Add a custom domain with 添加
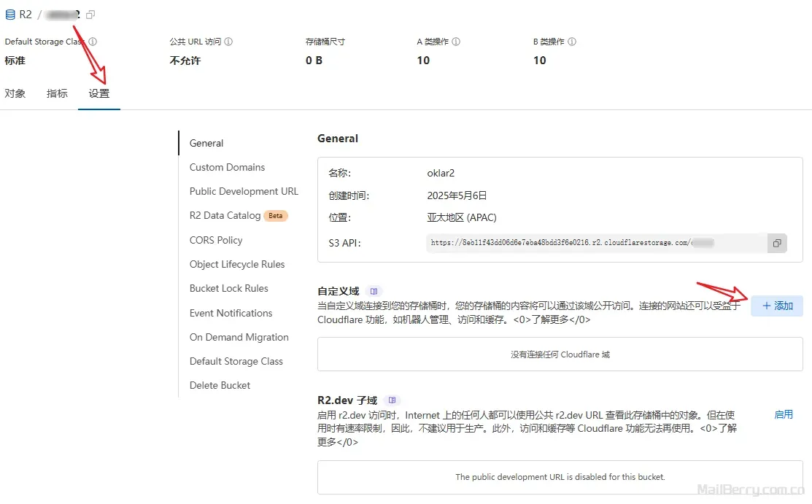The height and width of the screenshot is (504, 812). point(777,306)
